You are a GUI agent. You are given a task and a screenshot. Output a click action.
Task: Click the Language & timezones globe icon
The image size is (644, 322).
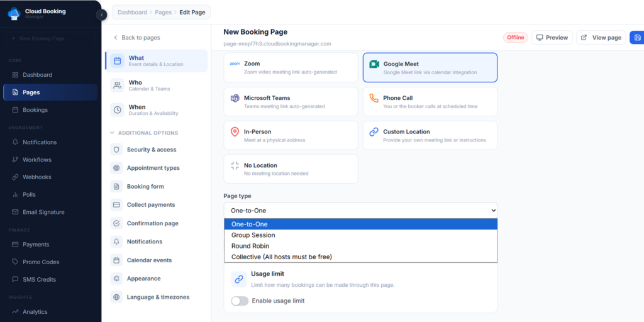coord(116,297)
